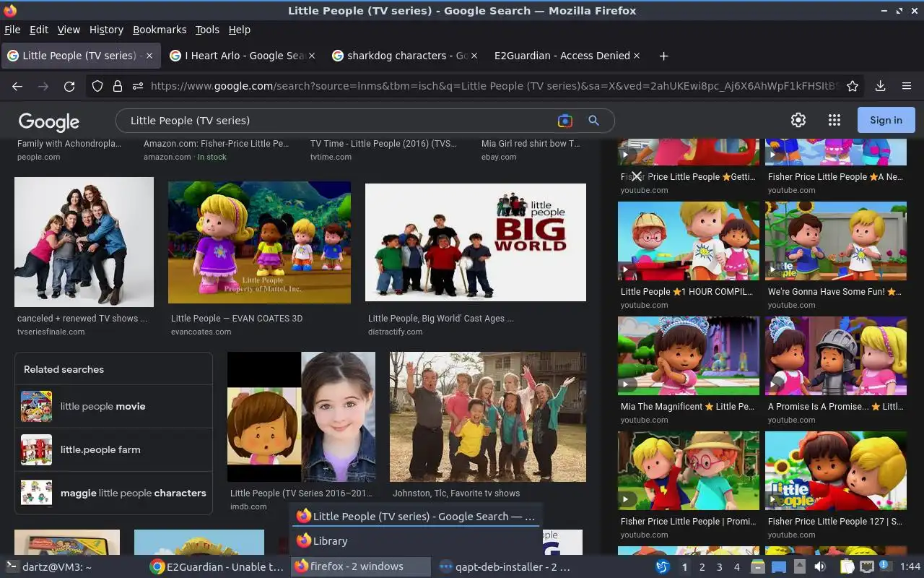This screenshot has width=924, height=578.
Task: Open the Firefox hamburger application menu
Action: click(907, 86)
